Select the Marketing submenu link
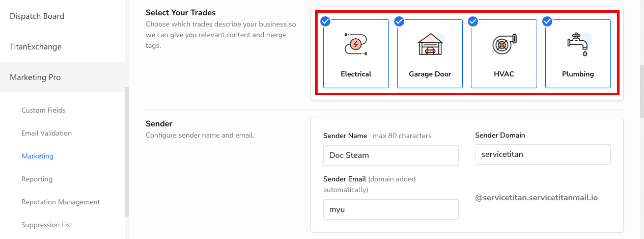The width and height of the screenshot is (644, 239). [x=37, y=156]
